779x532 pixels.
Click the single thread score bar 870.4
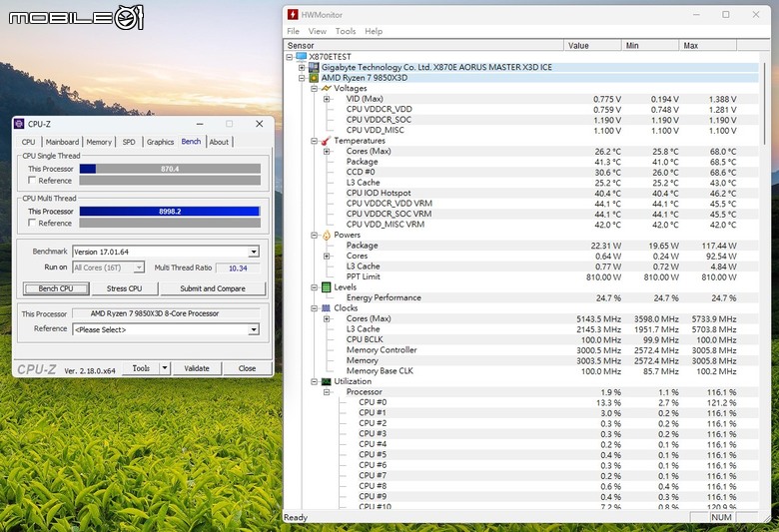point(170,169)
